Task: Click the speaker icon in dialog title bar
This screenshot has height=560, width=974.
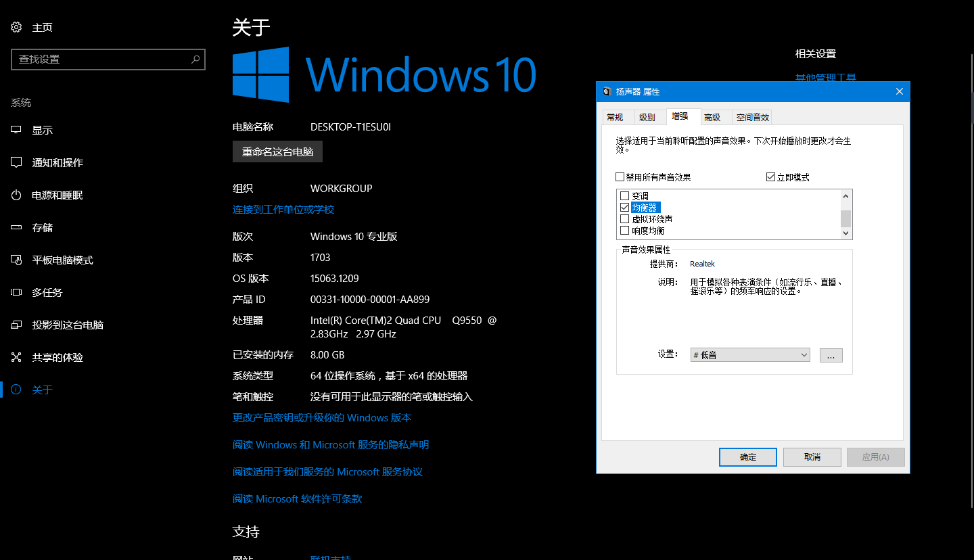Action: (x=606, y=91)
